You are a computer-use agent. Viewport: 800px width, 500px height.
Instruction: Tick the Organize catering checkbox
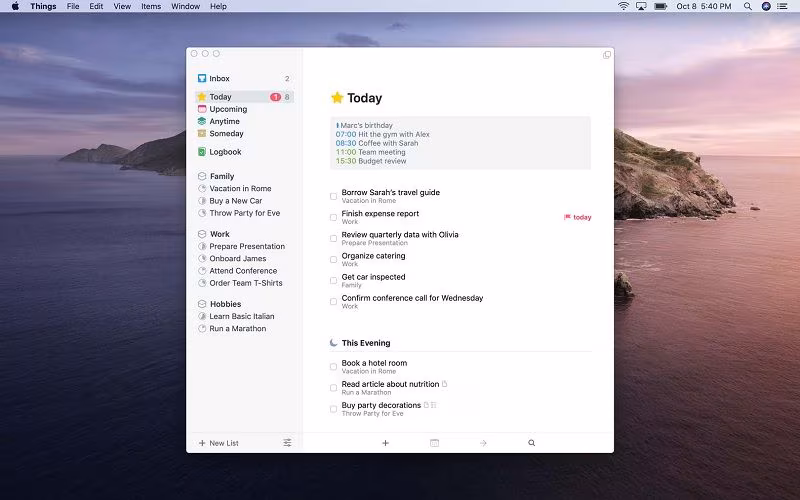(x=333, y=259)
